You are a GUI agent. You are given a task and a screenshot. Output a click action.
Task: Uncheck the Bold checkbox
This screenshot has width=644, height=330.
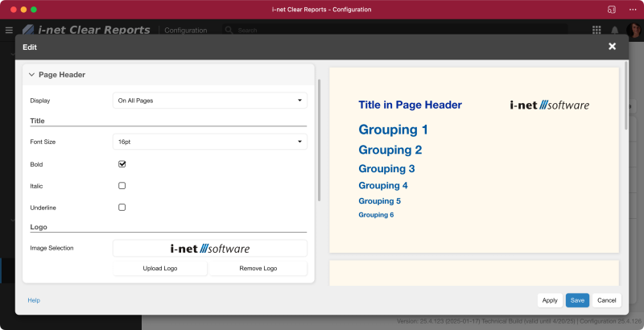click(122, 164)
